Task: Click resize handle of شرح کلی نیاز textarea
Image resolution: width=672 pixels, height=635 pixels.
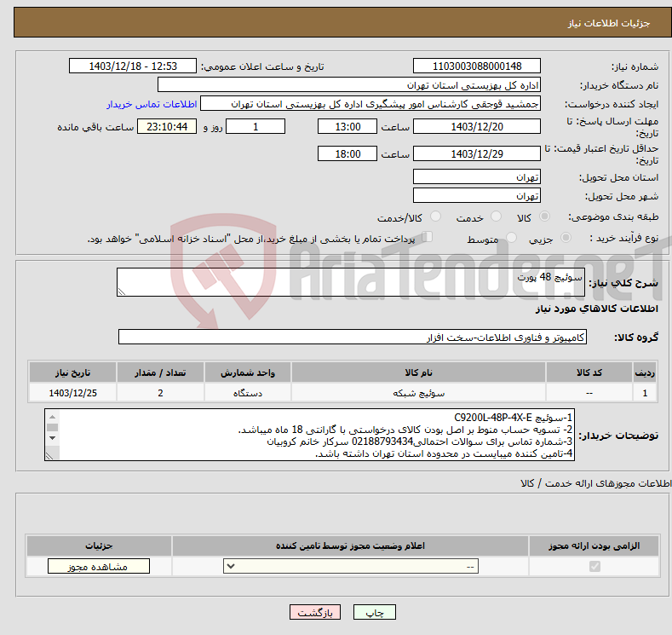Action: 122,292
